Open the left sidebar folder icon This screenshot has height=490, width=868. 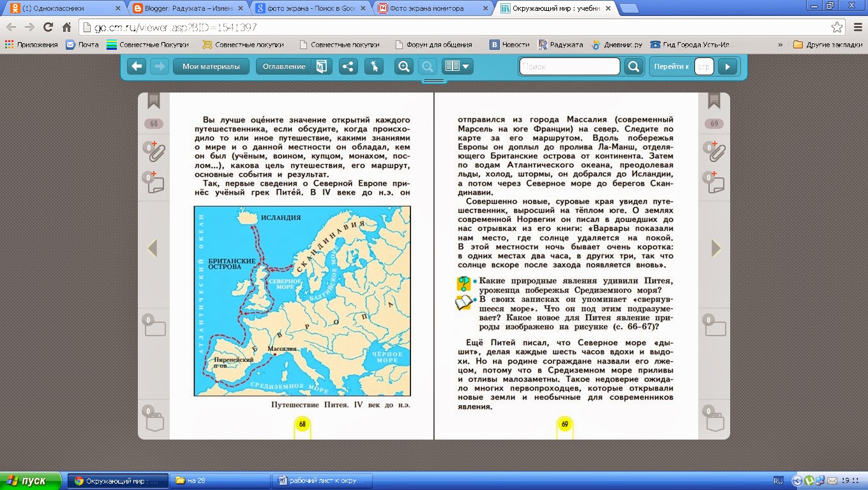point(154,326)
